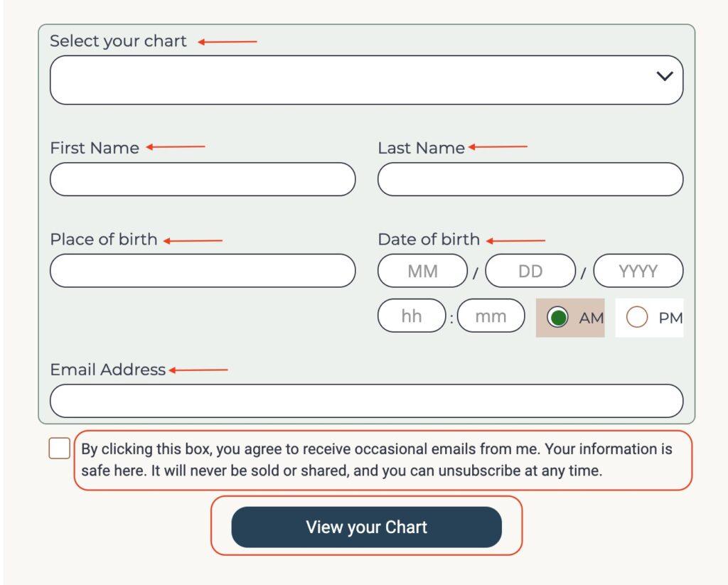Click the Date of birth label
728x585 pixels.
click(x=429, y=240)
